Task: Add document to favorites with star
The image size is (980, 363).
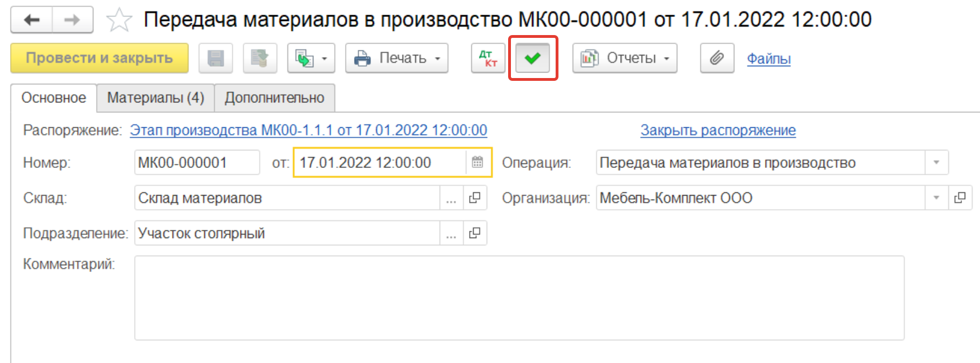Action: 119,21
